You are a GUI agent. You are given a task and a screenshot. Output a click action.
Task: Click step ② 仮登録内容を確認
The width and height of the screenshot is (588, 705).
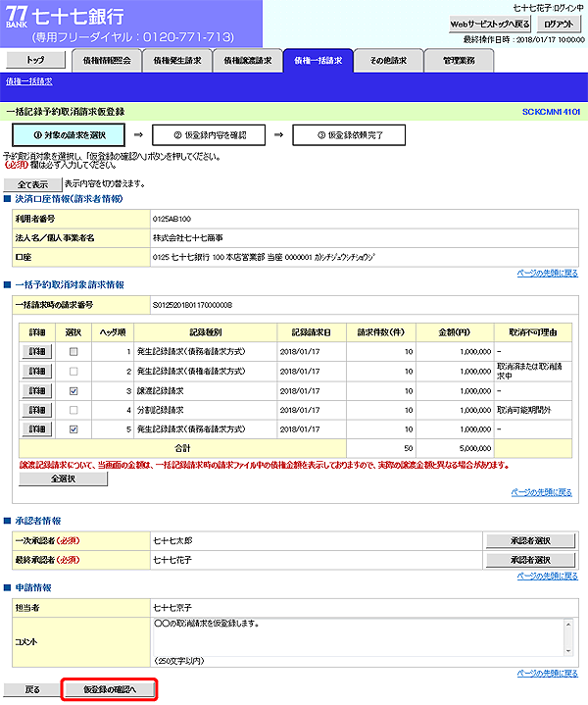coord(209,135)
